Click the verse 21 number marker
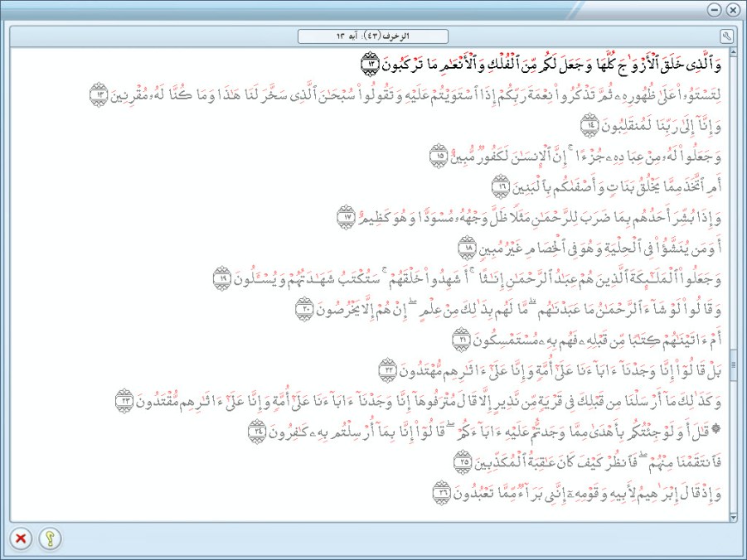Viewport: 747px width, 560px height. click(461, 340)
